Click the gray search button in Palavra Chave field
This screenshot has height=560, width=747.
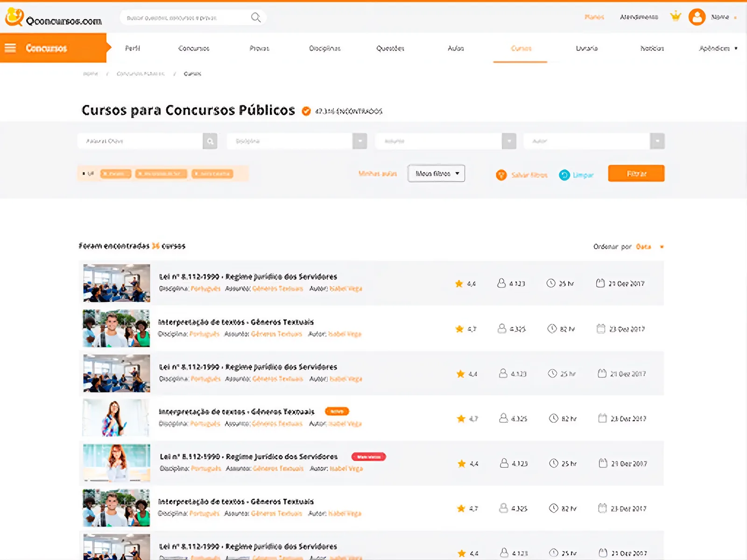click(x=210, y=141)
